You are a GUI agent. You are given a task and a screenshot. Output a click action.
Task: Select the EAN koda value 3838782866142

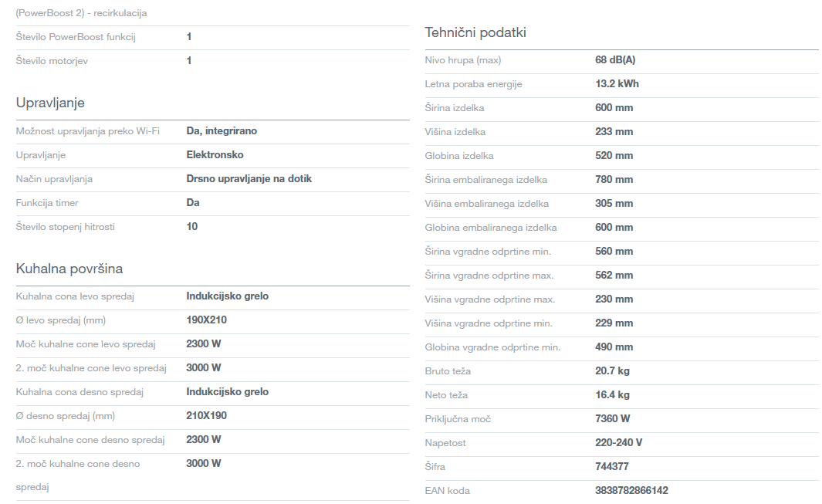[631, 490]
